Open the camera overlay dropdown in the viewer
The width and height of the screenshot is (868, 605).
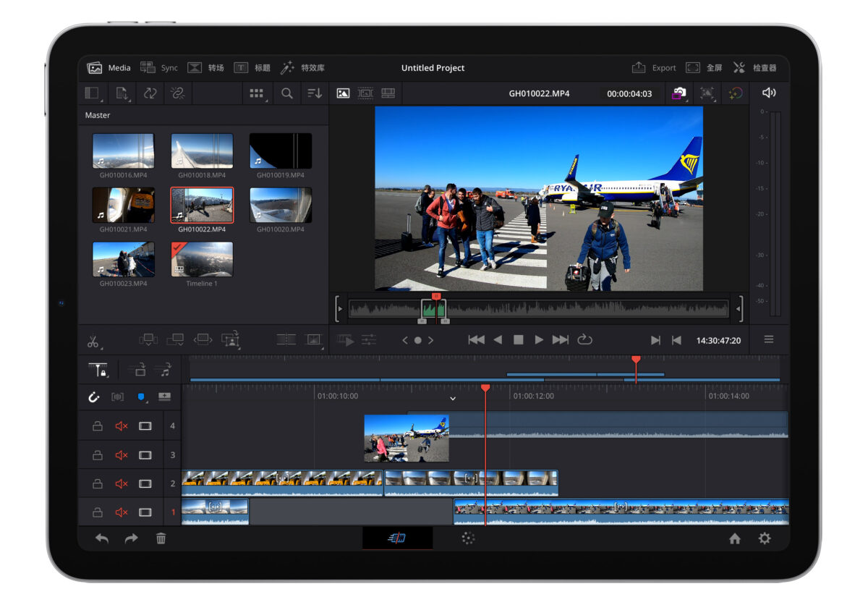pos(679,93)
